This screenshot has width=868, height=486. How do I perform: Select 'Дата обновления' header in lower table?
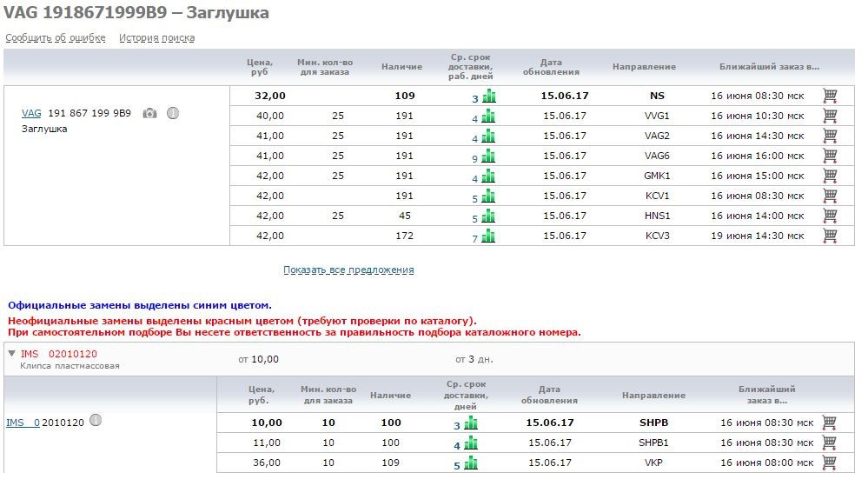[x=549, y=395]
